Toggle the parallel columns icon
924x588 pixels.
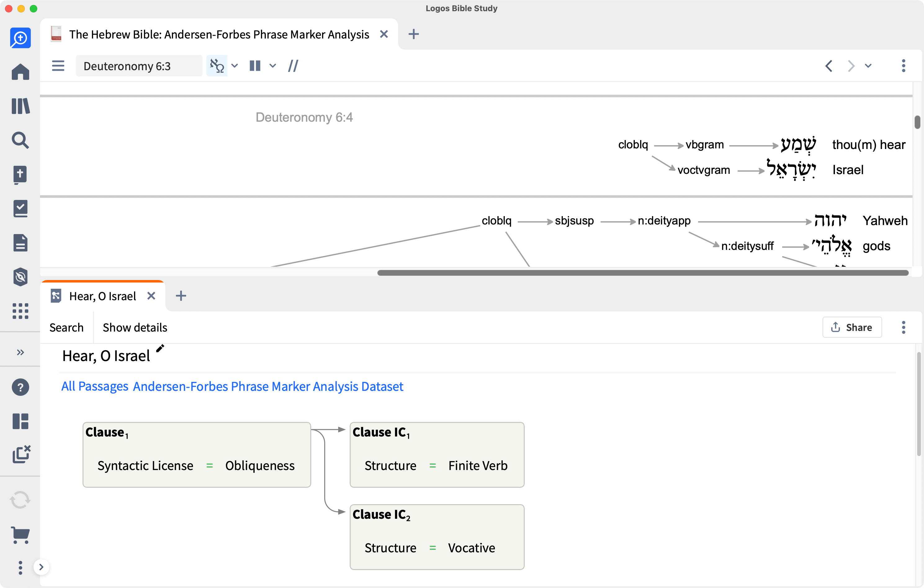pyautogui.click(x=255, y=66)
